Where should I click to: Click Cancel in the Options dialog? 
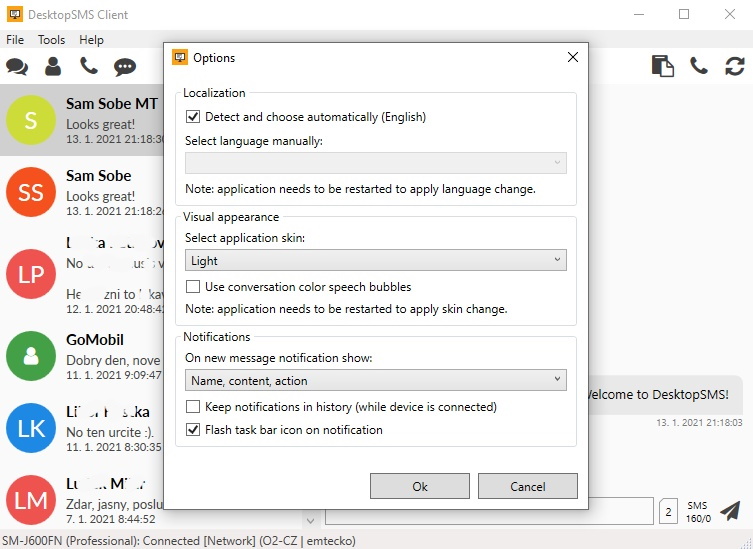tap(527, 486)
